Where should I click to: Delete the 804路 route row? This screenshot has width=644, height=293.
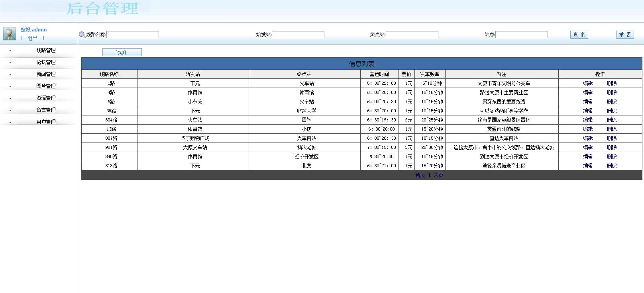click(x=612, y=120)
